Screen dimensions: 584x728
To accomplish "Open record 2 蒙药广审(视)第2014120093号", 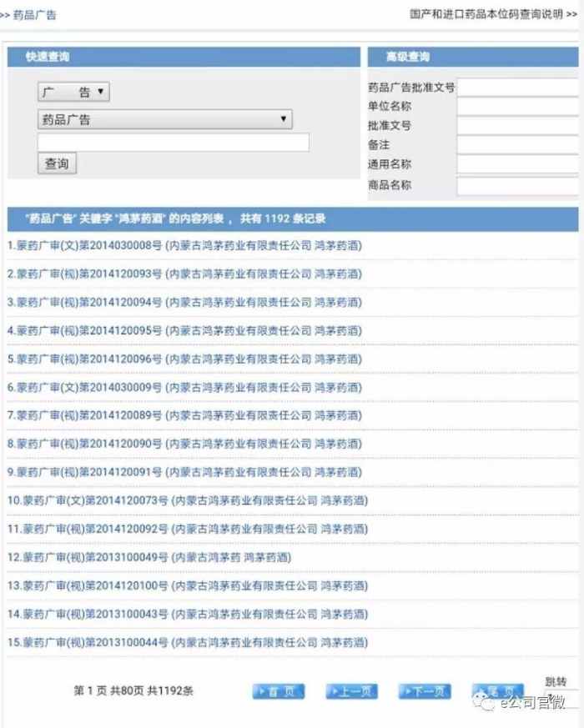I will (x=184, y=274).
